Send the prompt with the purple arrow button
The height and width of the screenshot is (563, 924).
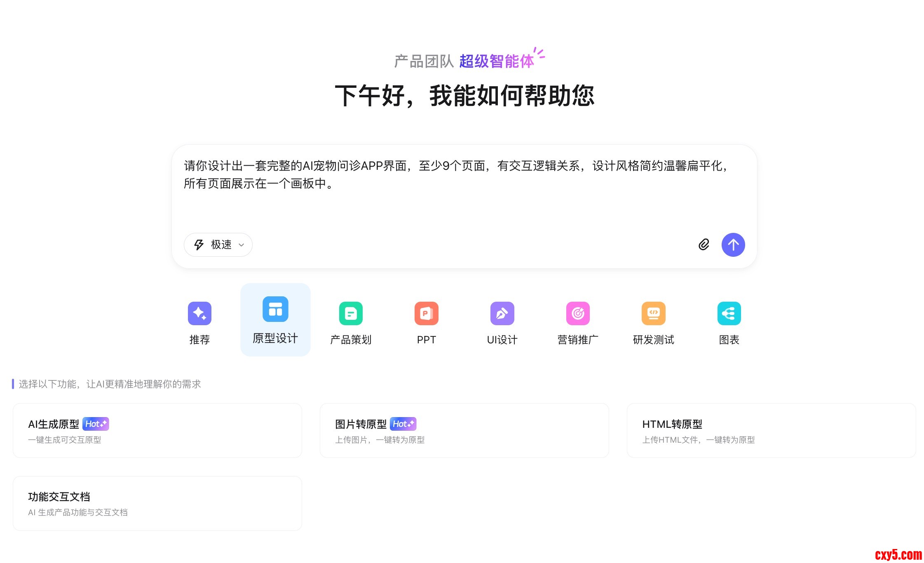733,245
